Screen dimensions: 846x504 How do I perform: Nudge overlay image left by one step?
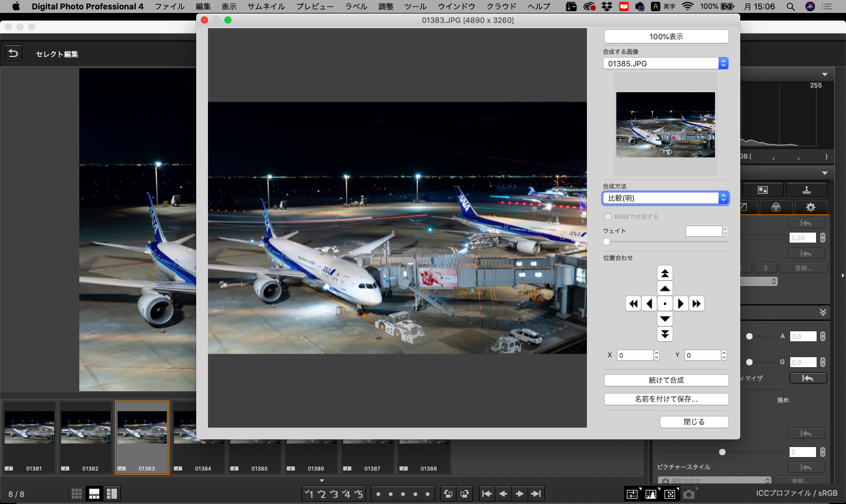649,304
